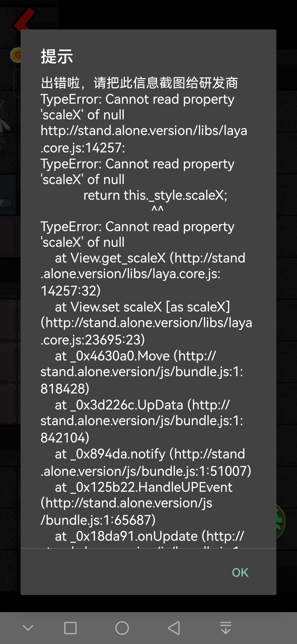Click the dialog title 提示

[x=57, y=57]
